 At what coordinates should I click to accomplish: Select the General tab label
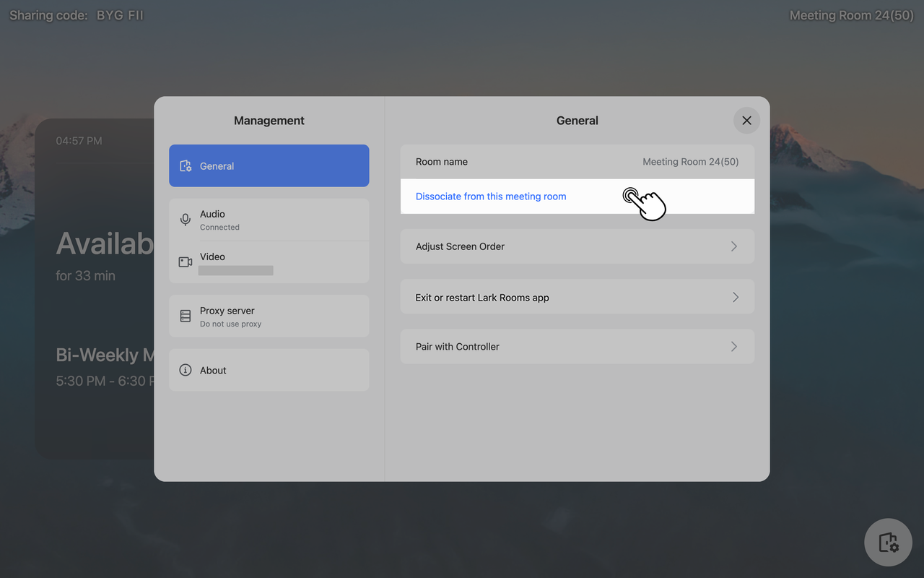[x=217, y=166]
